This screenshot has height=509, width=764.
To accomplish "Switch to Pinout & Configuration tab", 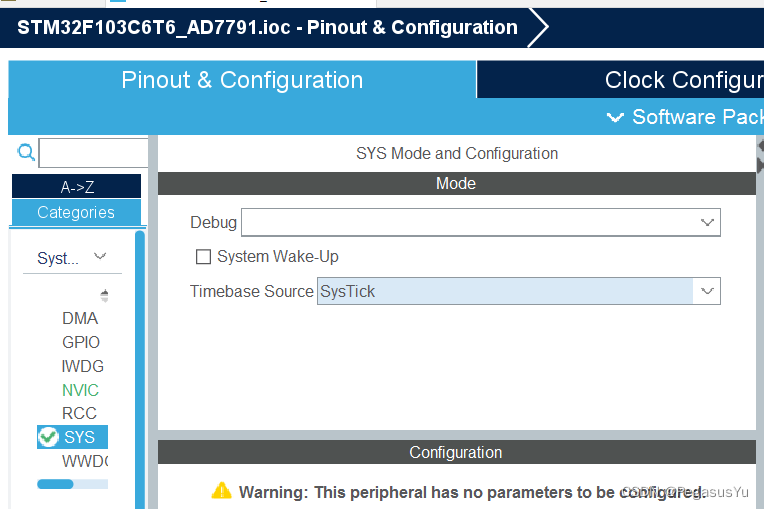I will pyautogui.click(x=242, y=80).
